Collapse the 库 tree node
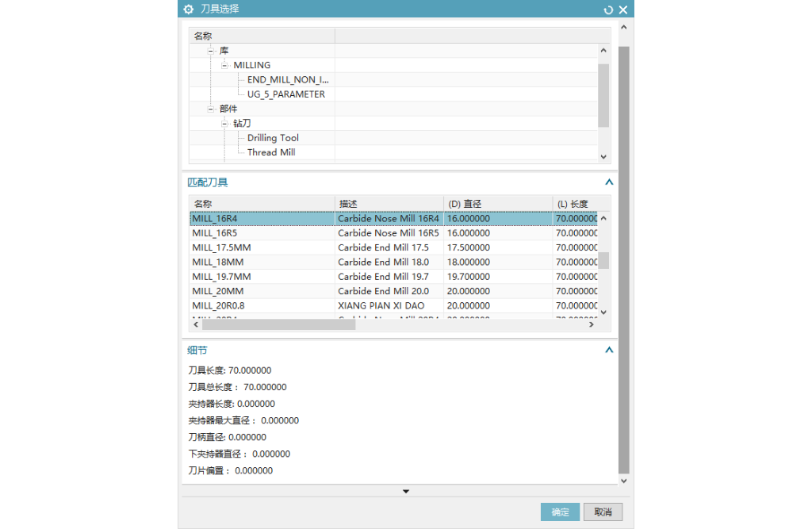Image resolution: width=812 pixels, height=529 pixels. coord(211,51)
